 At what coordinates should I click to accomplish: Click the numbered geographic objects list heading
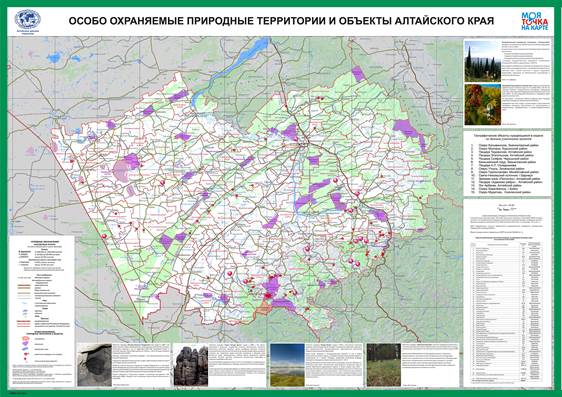(x=508, y=137)
